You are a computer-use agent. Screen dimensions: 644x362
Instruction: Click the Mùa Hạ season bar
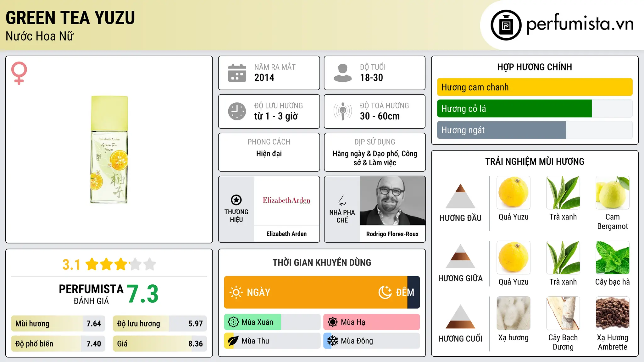[x=372, y=322]
